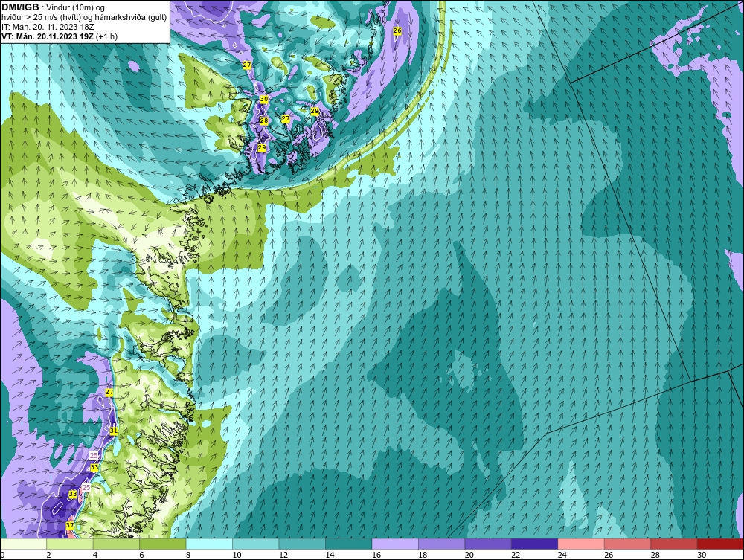744x560 pixels.
Task: Click the 18–20 m/s purple legend swatch
Action: coord(442,544)
